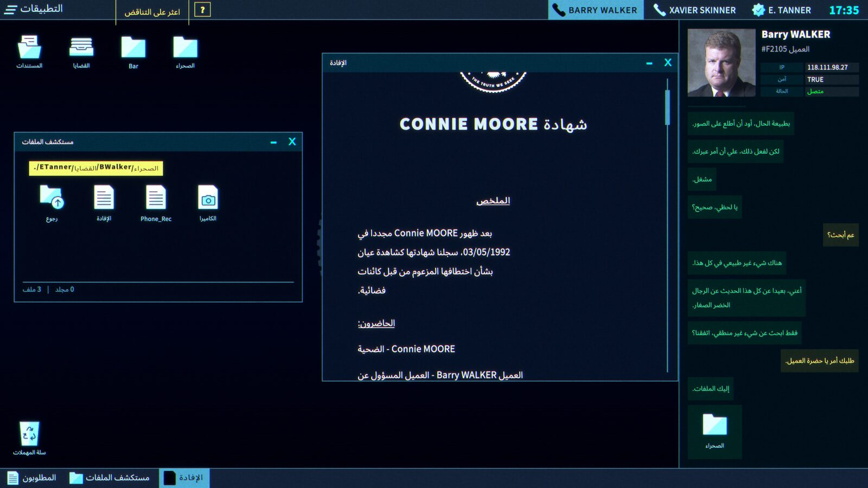Click Barry Walker's profile photo
The image size is (868, 488).
[722, 63]
